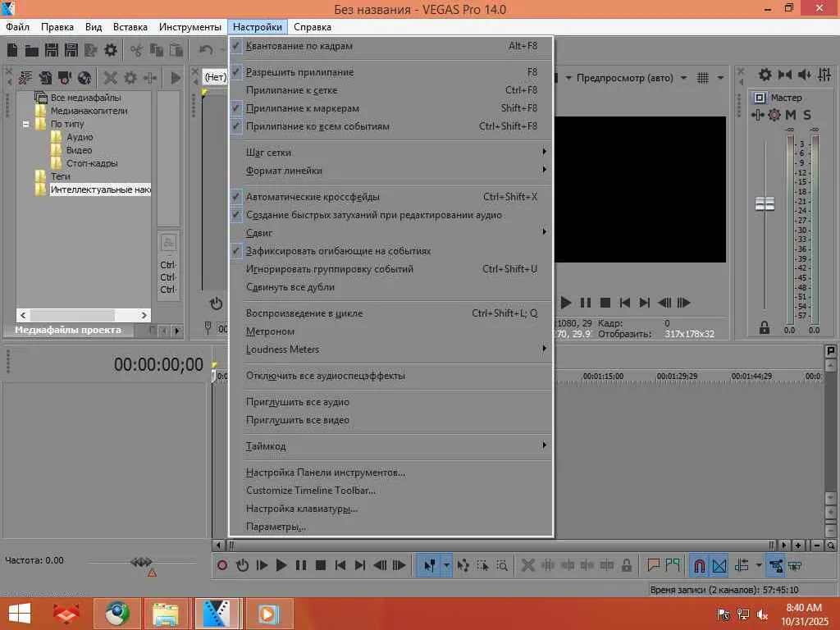Click the Remove selected media X icon
This screenshot has width=840, height=630.
coord(111,78)
